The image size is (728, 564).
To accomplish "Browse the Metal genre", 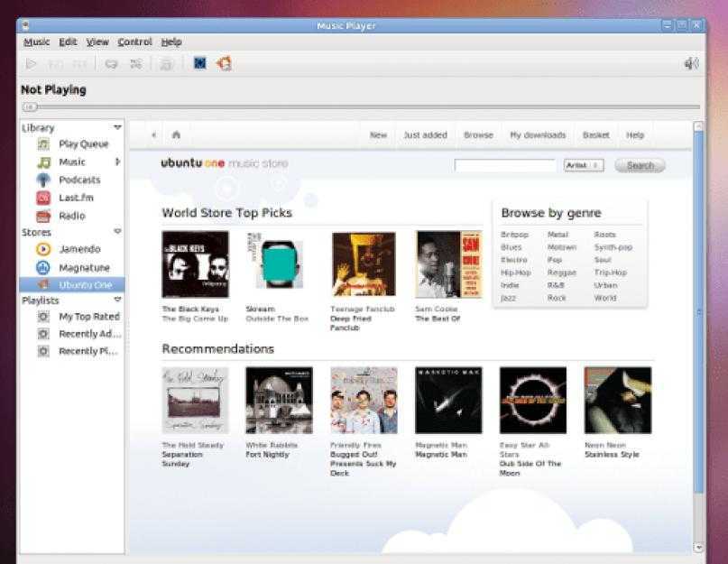I will point(558,235).
